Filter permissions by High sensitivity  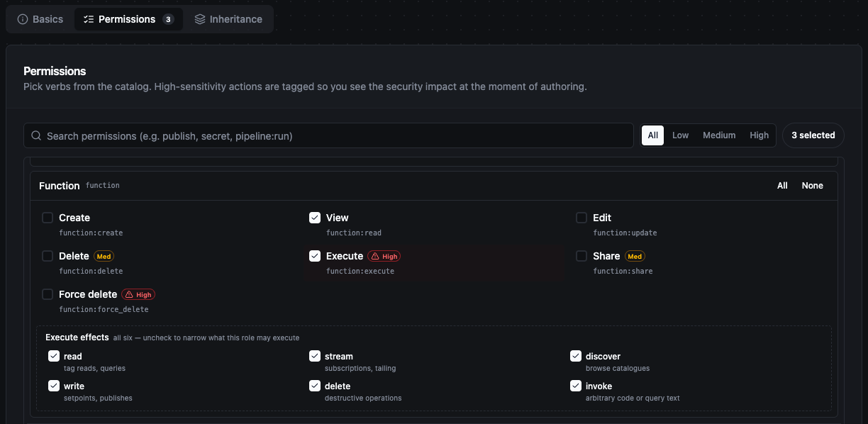(759, 135)
